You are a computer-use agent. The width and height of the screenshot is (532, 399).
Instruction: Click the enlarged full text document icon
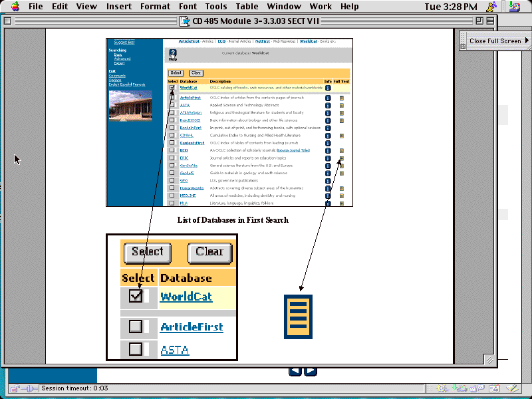pyautogui.click(x=298, y=317)
